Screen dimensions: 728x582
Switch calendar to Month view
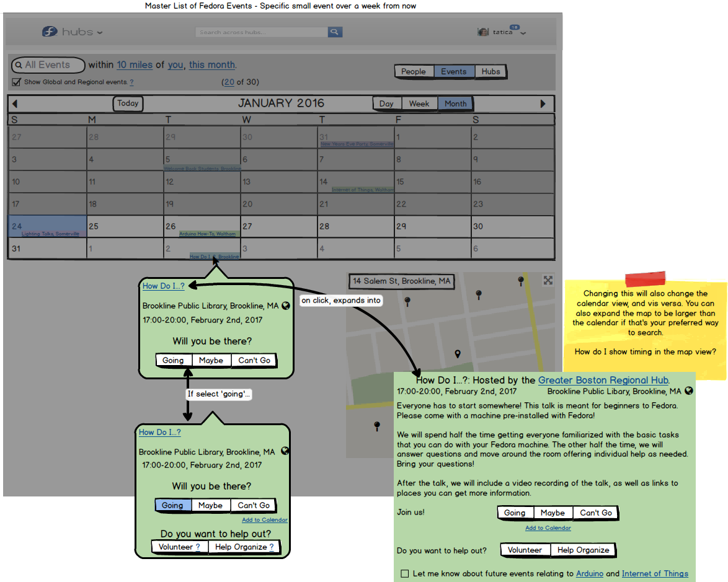455,104
